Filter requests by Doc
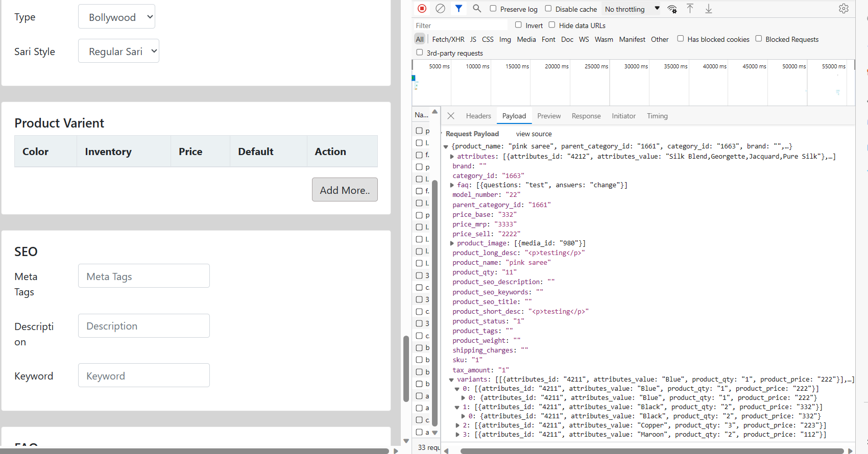Screen dimensions: 868x454 [567, 39]
